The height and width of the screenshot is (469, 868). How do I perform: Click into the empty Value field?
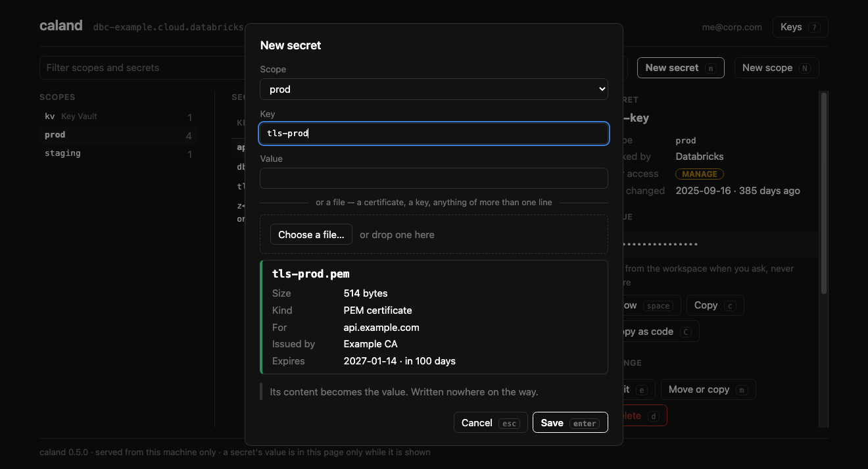[434, 178]
